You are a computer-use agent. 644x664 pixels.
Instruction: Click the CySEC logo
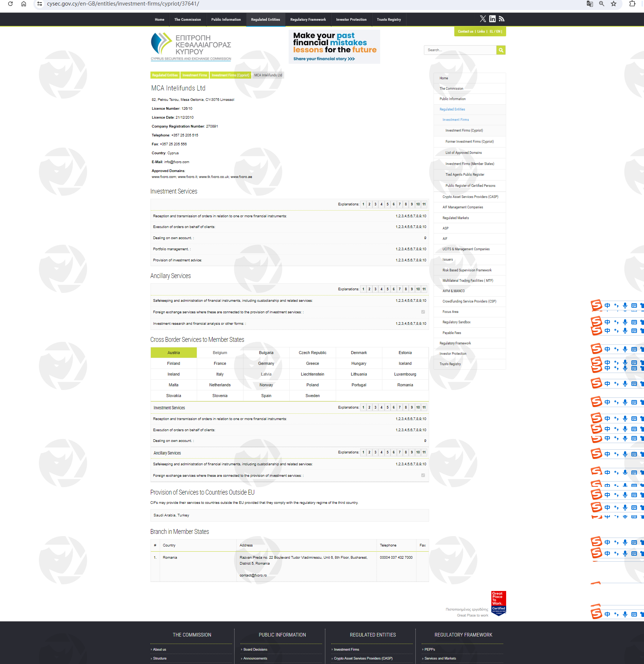(191, 47)
